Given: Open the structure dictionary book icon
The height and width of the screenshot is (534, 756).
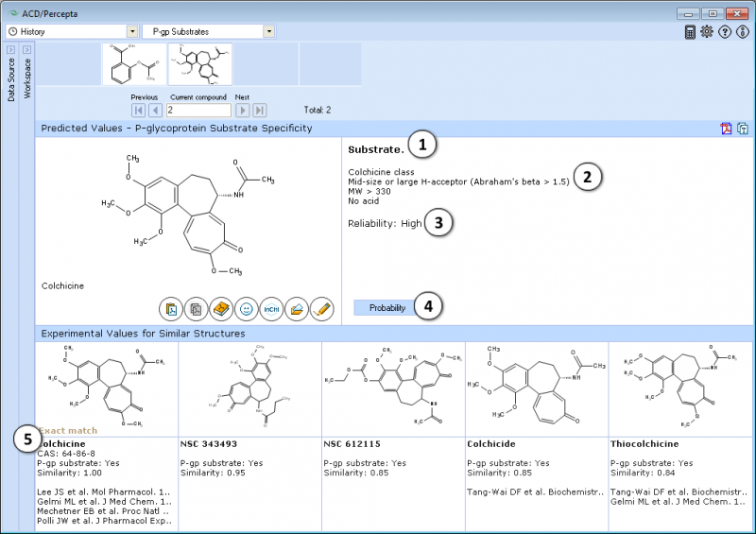Looking at the screenshot, I should [221, 309].
